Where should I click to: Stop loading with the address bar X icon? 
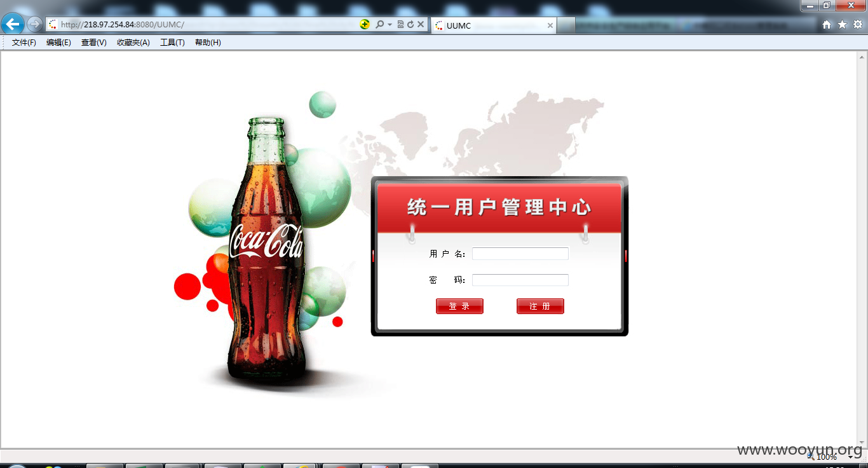pyautogui.click(x=421, y=25)
